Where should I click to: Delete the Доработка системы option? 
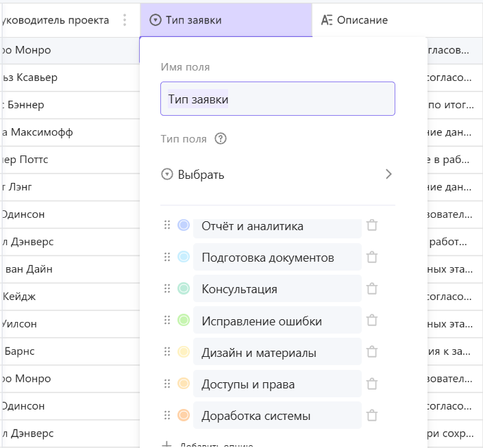click(x=372, y=415)
